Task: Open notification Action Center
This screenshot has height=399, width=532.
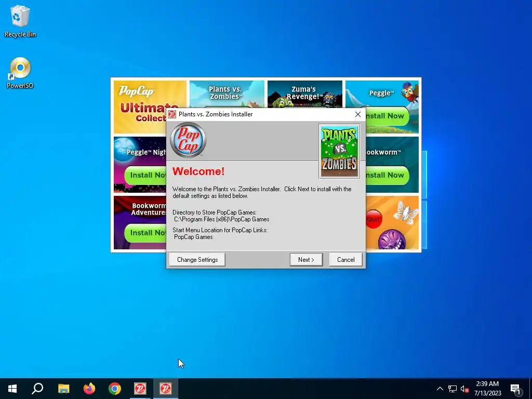Action: coord(515,389)
